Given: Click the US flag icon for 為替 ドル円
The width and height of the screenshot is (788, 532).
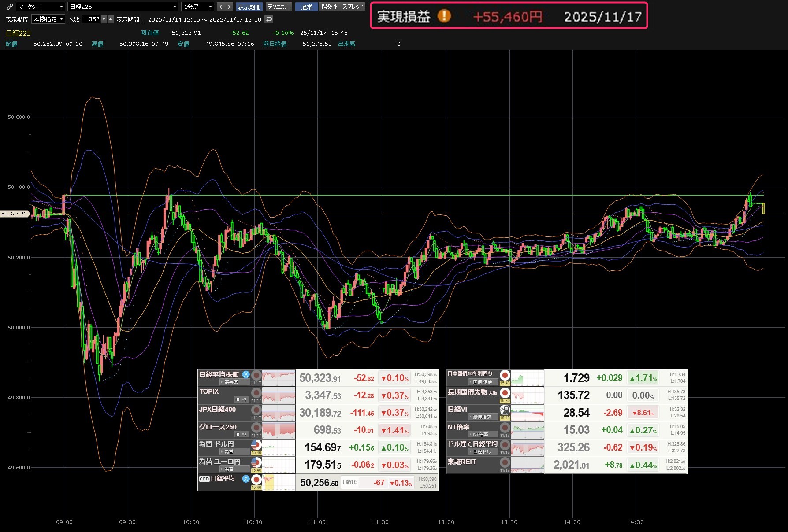Looking at the screenshot, I should (x=256, y=445).
